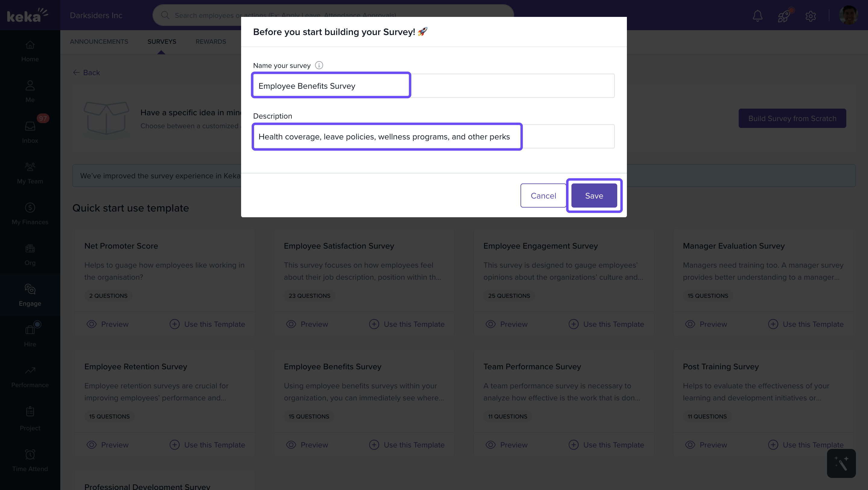Switch to the Announcements tab
Viewport: 868px width, 490px height.
(x=99, y=41)
